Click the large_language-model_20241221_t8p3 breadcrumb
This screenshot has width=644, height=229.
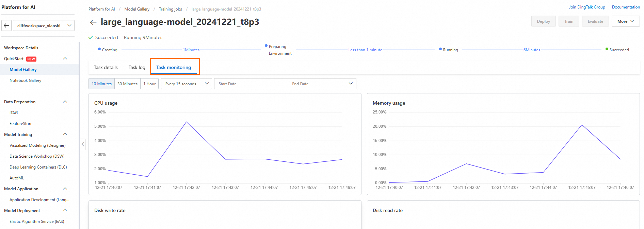226,9
